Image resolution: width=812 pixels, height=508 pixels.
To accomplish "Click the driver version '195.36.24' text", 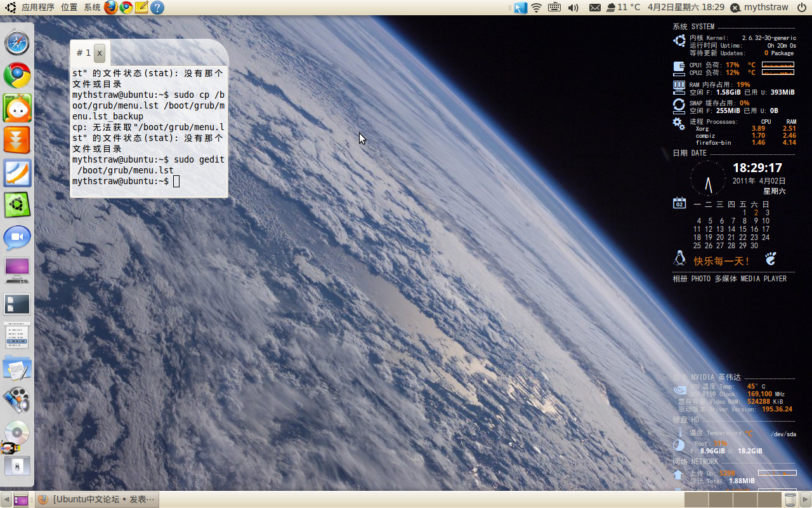I will [x=777, y=409].
